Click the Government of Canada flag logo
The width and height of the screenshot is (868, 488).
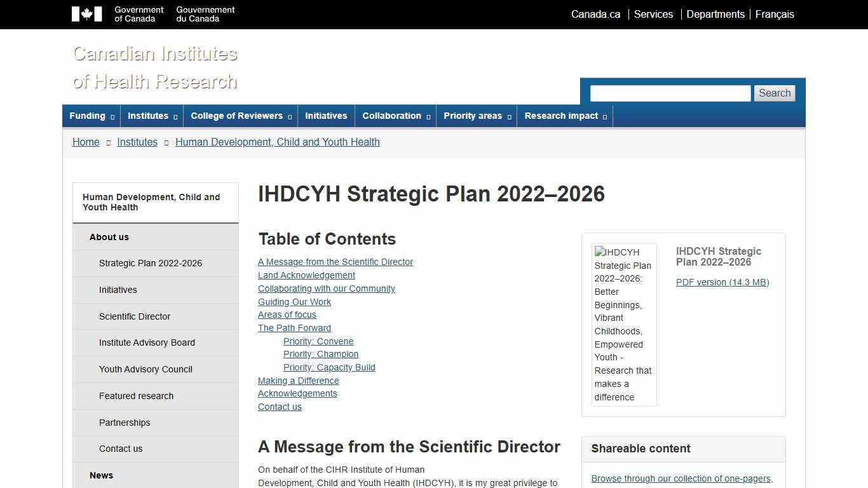tap(87, 13)
